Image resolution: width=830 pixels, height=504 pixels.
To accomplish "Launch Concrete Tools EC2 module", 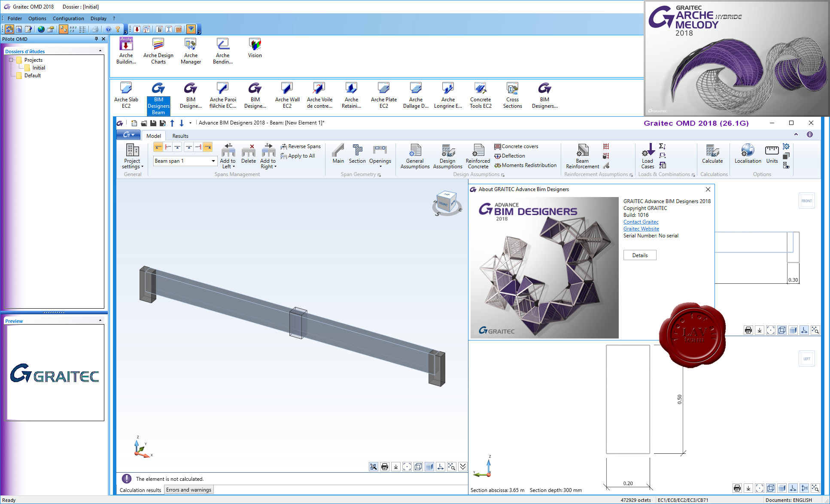I will [x=480, y=95].
